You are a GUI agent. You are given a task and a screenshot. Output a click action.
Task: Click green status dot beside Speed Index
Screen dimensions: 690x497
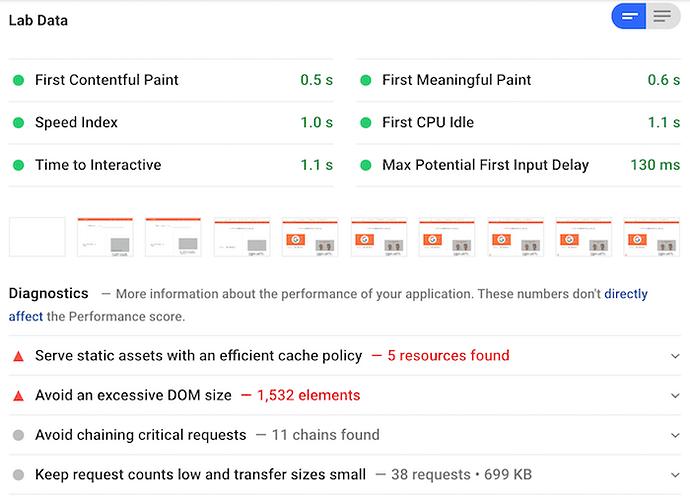[18, 123]
